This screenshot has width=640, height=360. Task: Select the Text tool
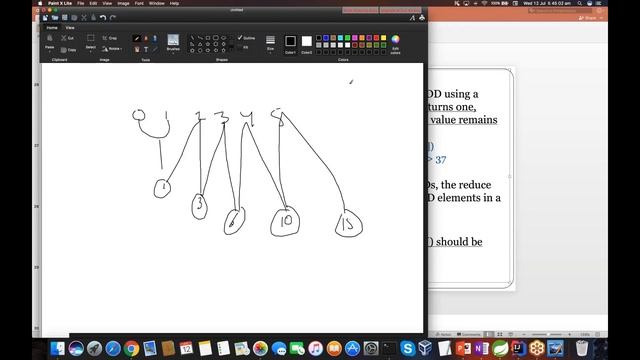point(146,49)
